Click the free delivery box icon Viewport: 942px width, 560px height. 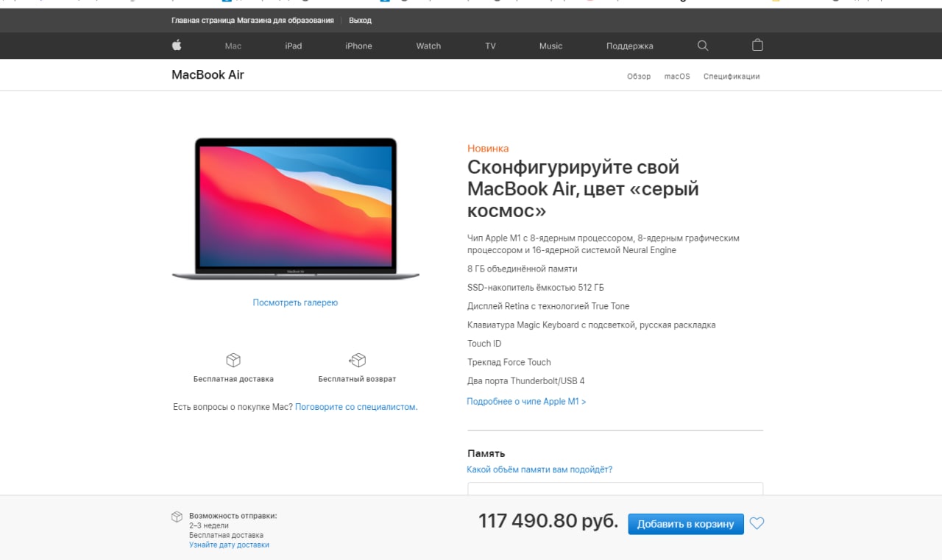pos(233,360)
